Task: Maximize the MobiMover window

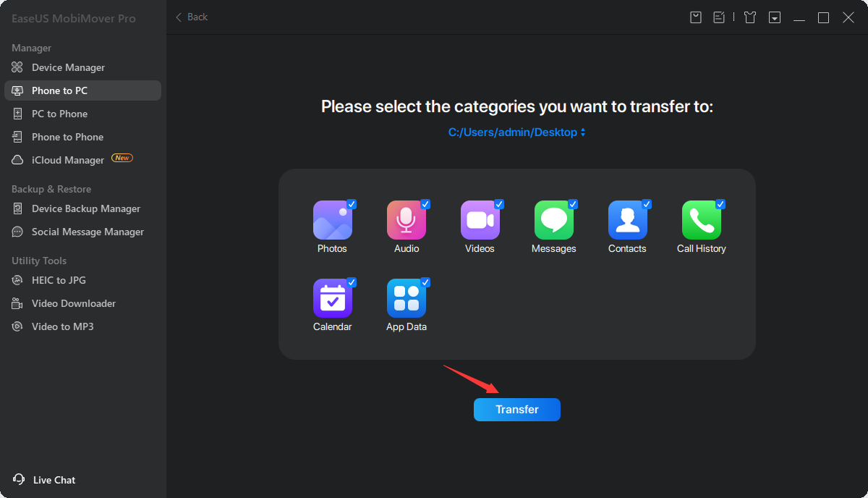Action: coord(823,17)
